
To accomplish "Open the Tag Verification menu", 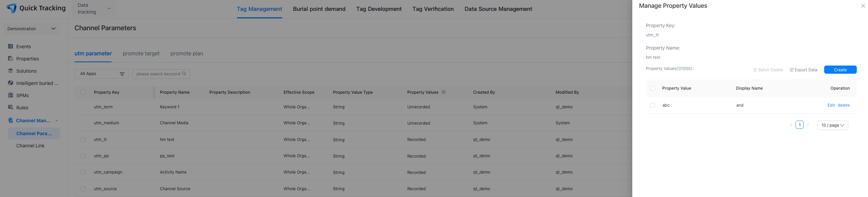I will (433, 9).
